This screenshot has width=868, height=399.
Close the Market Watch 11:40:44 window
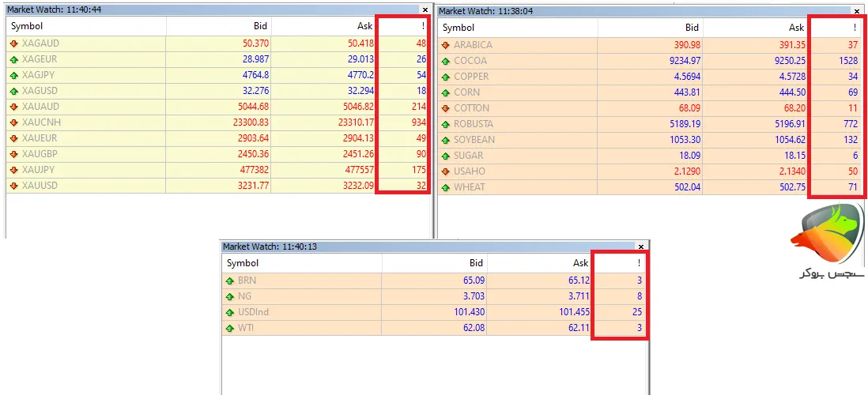point(425,10)
